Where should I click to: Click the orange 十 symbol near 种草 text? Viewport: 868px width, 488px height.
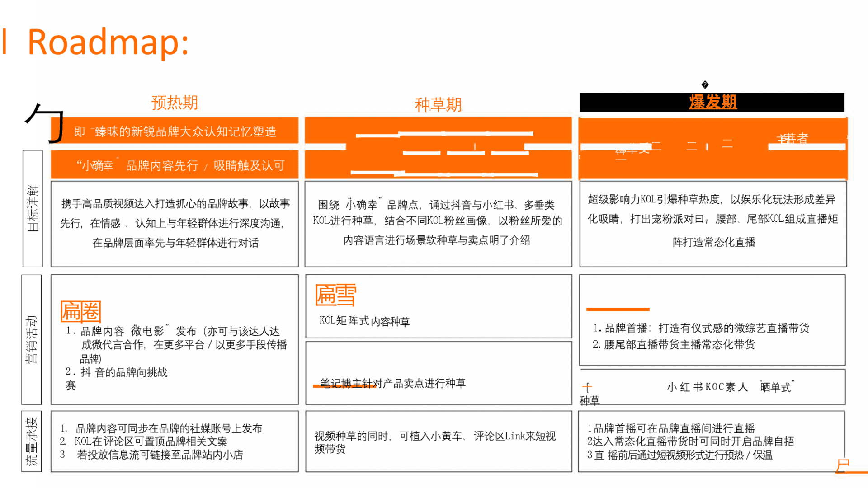click(587, 387)
